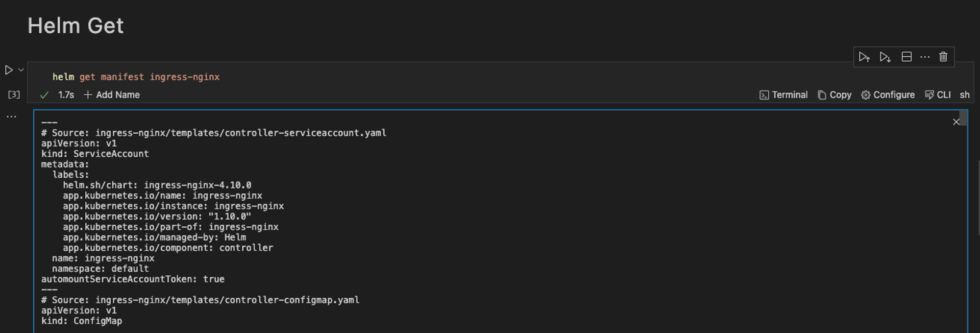
Task: Click the 1.7s execution time label
Action: [66, 95]
